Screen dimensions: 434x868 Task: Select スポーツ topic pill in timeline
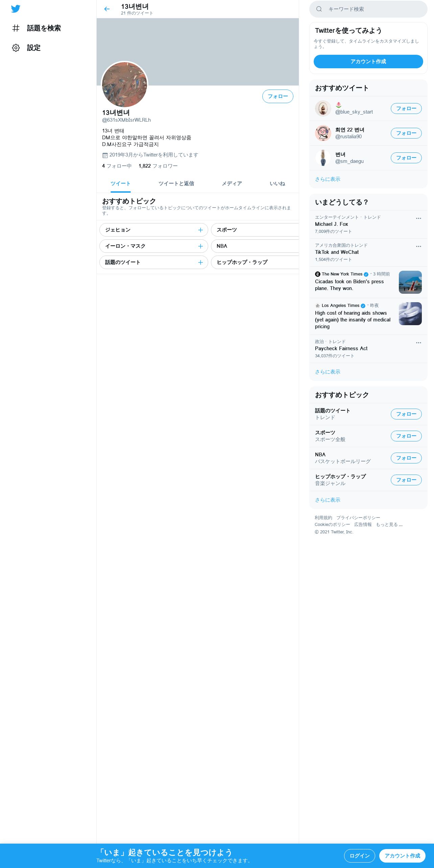coord(255,230)
